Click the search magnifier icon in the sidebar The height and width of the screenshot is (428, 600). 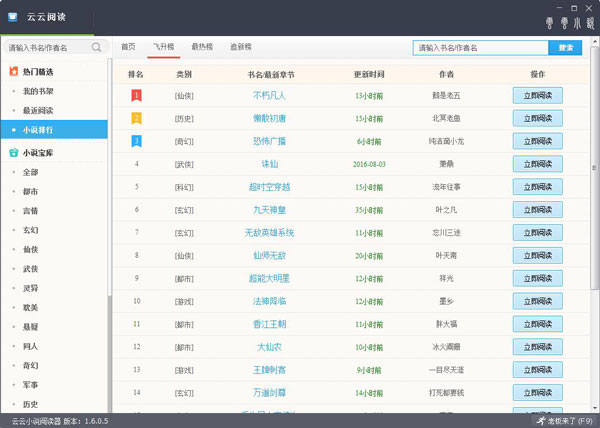coord(96,47)
